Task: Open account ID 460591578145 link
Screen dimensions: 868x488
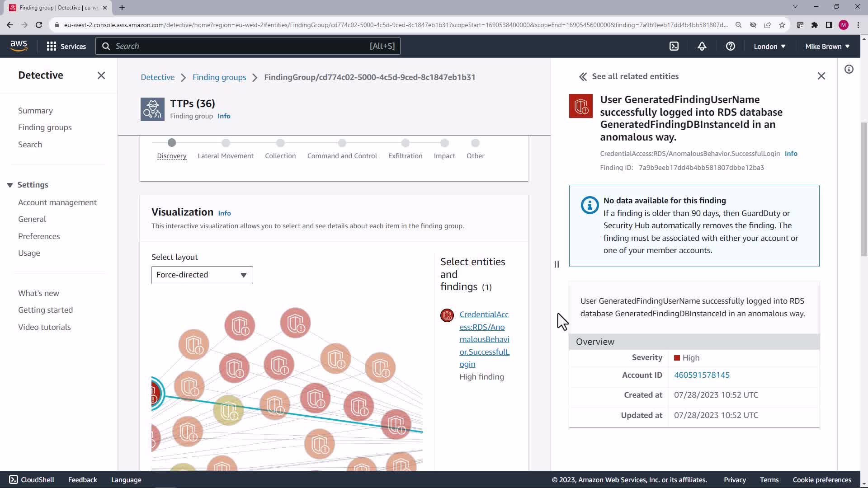Action: point(701,375)
